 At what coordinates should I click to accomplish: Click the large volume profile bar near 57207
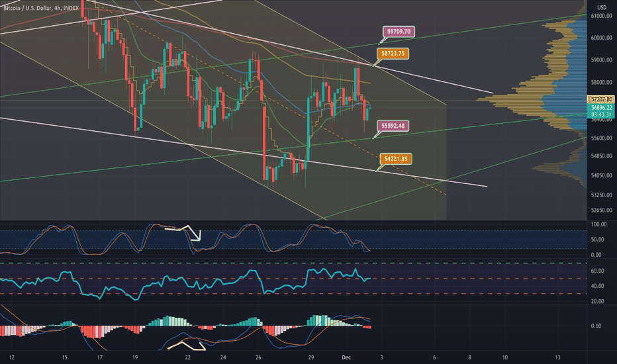click(531, 99)
